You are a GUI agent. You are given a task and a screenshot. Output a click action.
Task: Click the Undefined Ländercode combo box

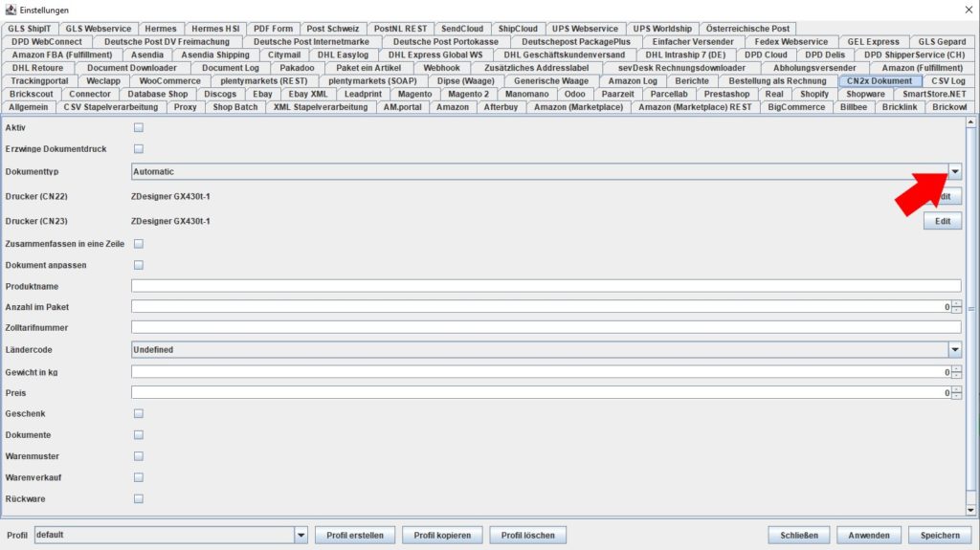click(546, 350)
